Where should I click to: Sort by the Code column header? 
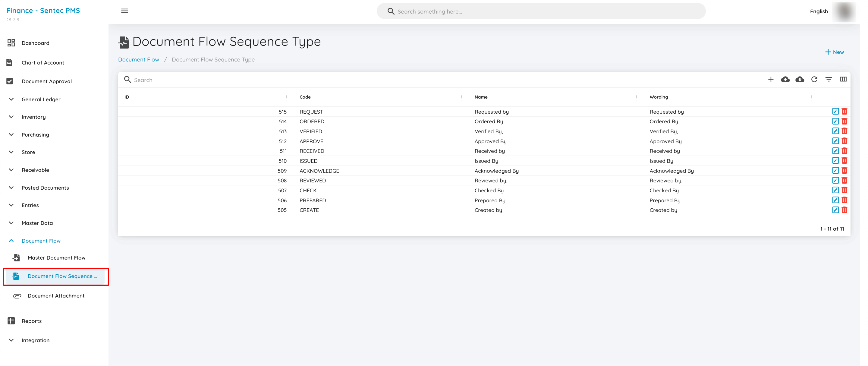305,97
